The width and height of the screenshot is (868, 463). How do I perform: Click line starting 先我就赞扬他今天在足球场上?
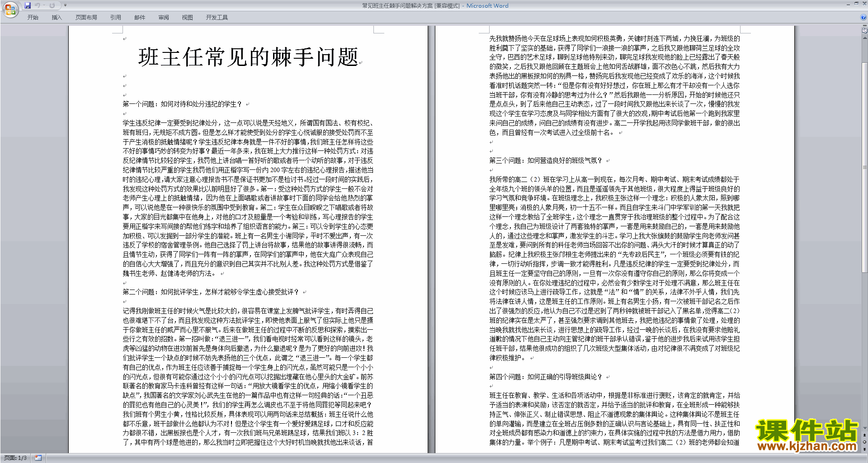point(615,38)
